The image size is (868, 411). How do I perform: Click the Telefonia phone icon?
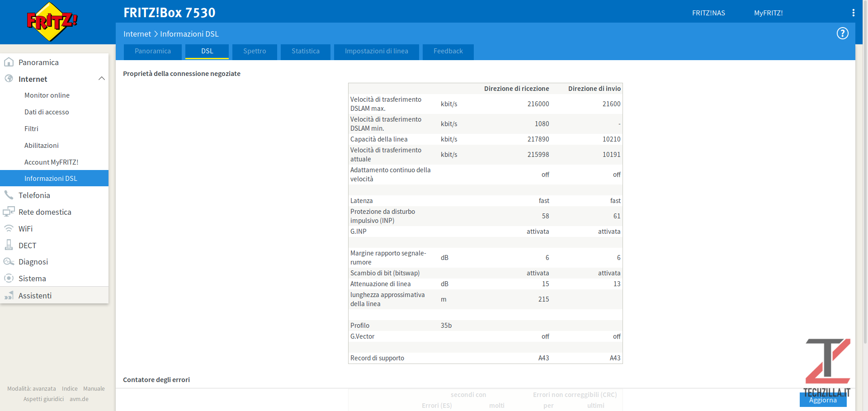coord(9,195)
